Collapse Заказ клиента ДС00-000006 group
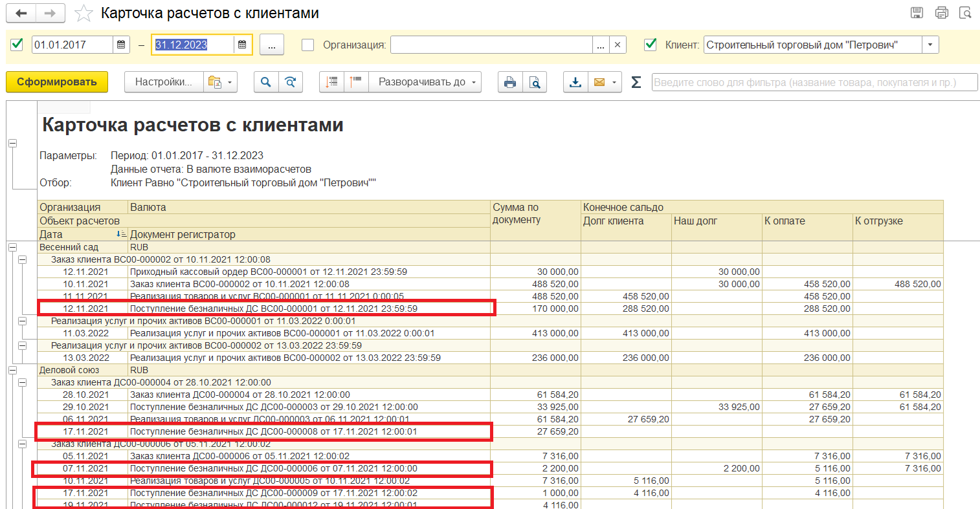Viewport: 980px width, 509px height. [x=23, y=444]
